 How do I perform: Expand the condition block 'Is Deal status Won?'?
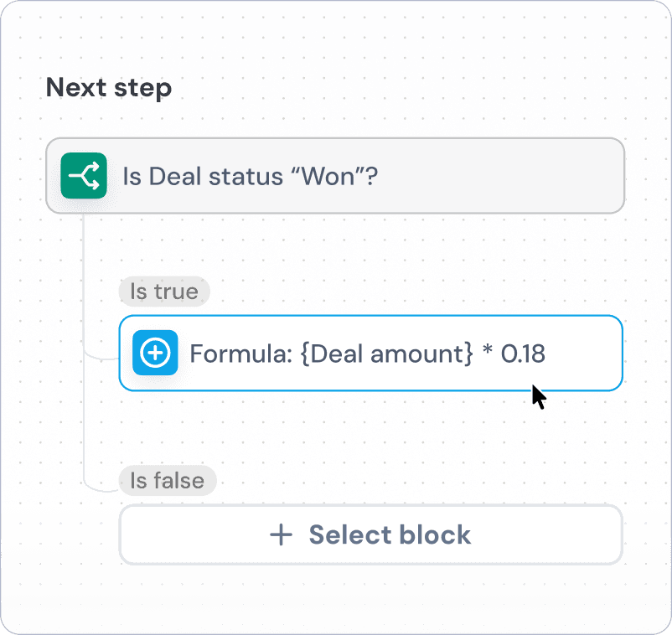point(335,176)
